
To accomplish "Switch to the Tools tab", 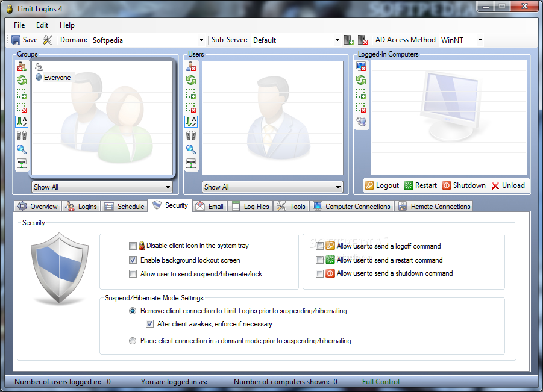I will 291,206.
